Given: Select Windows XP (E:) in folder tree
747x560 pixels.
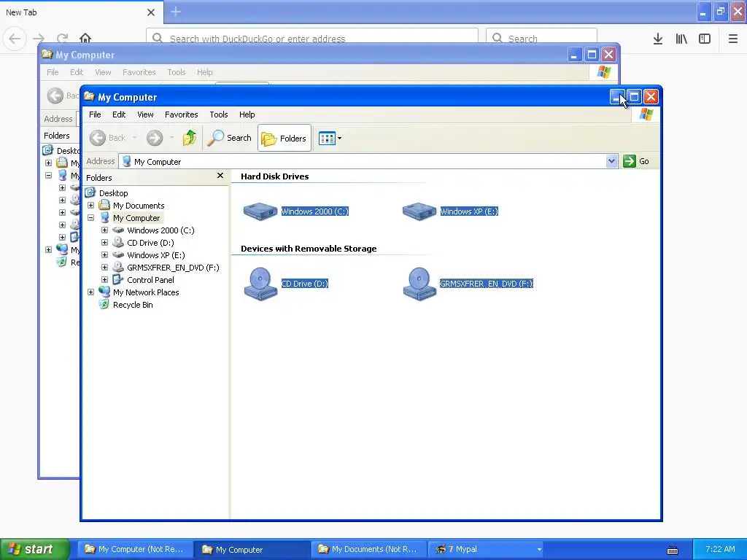Looking at the screenshot, I should point(156,254).
